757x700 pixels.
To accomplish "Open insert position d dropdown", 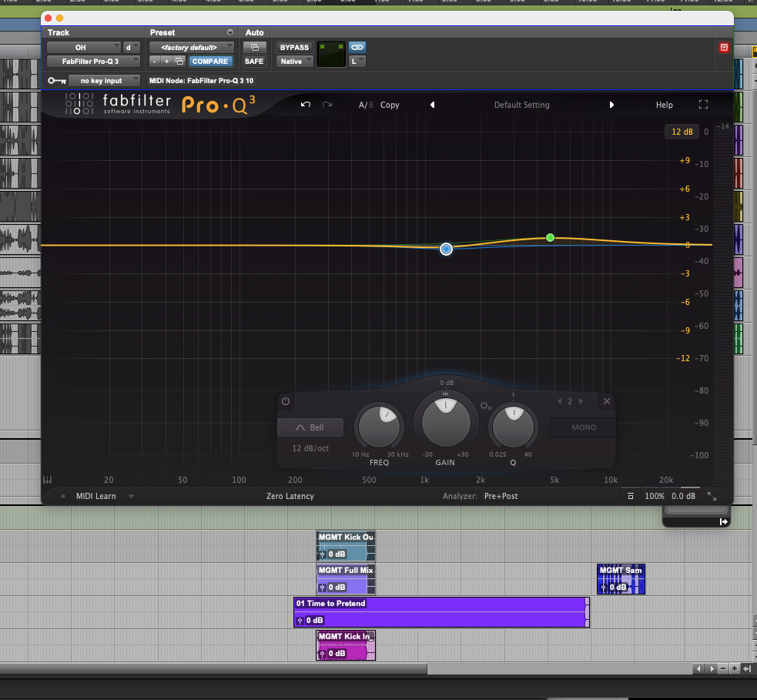I will (x=132, y=47).
